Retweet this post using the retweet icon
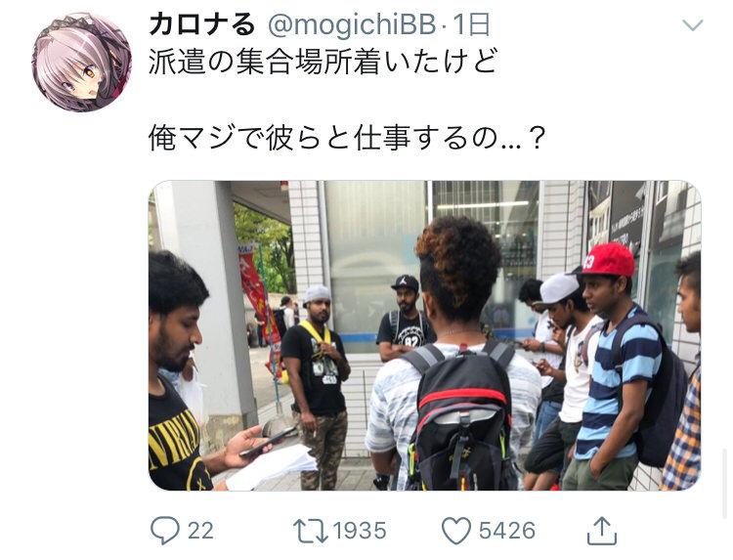733x560 pixels. pos(311,531)
